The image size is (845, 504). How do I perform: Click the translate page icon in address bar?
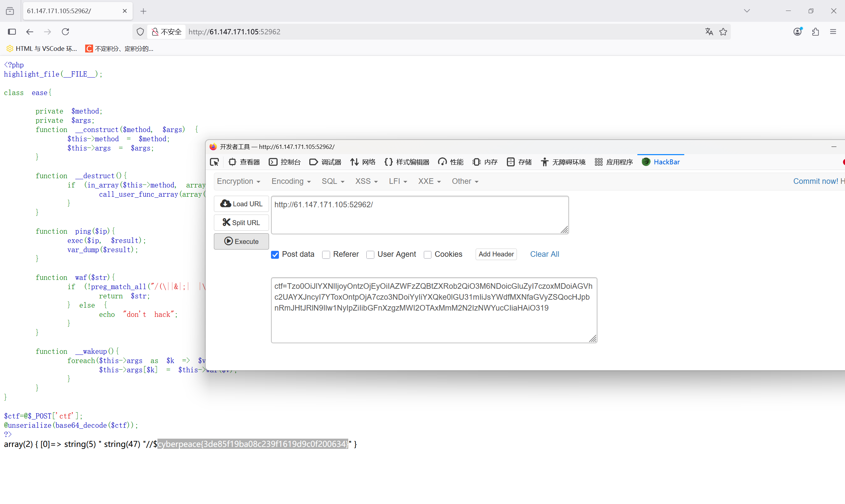(x=709, y=32)
